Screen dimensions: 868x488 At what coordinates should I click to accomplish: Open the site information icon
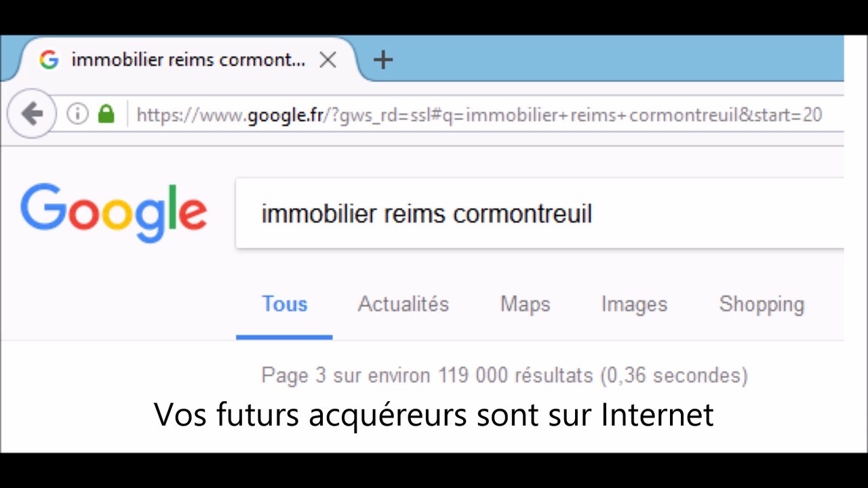[77, 114]
